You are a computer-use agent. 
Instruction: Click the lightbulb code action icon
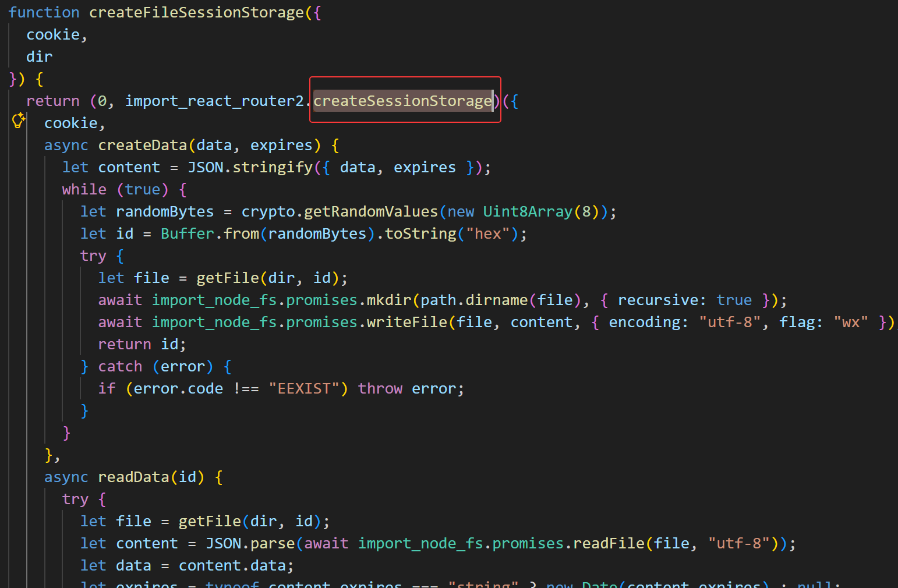18,121
